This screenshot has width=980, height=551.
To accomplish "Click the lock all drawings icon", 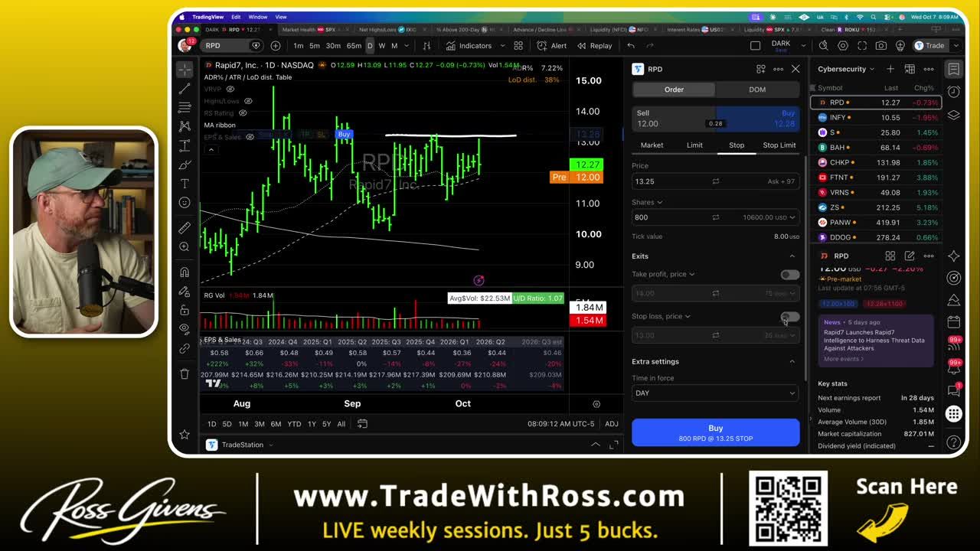I will [x=185, y=310].
